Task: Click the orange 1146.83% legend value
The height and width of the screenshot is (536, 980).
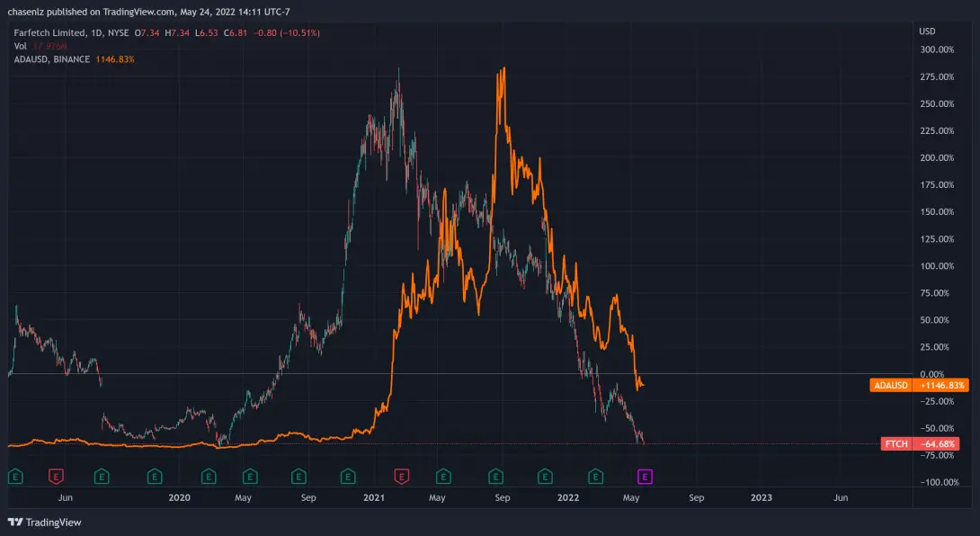Action: 115,59
